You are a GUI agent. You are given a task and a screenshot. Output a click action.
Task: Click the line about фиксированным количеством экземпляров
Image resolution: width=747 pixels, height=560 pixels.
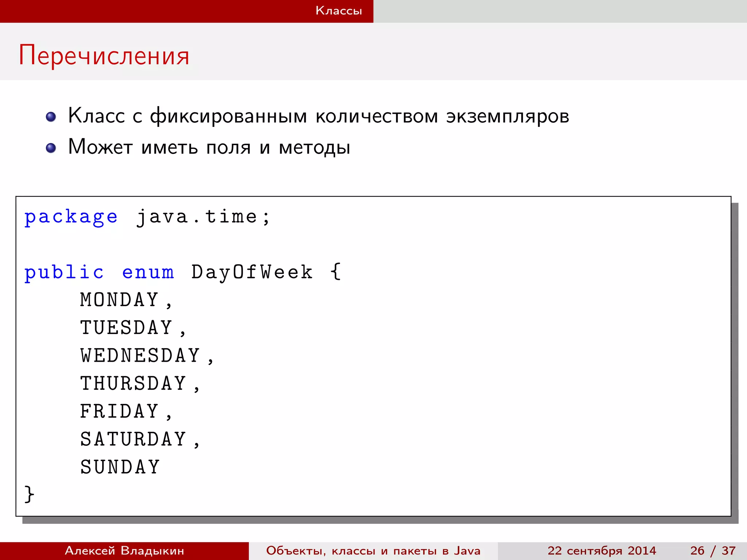[318, 116]
